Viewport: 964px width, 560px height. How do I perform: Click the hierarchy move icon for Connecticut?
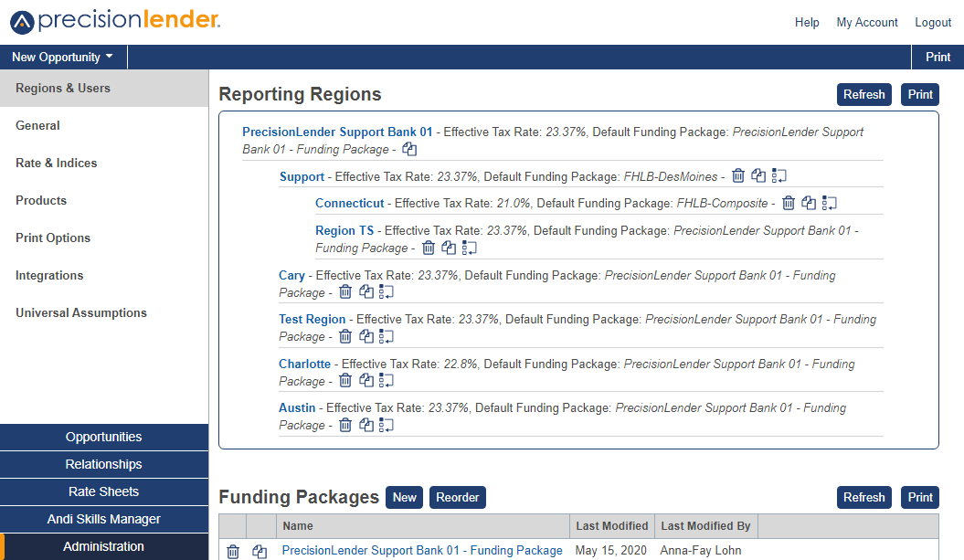tap(830, 203)
